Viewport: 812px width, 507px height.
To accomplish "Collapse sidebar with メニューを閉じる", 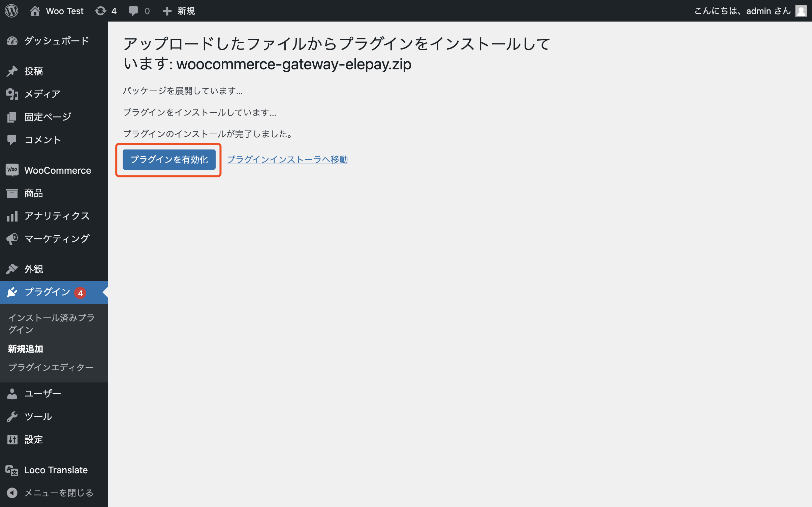I will (59, 493).
